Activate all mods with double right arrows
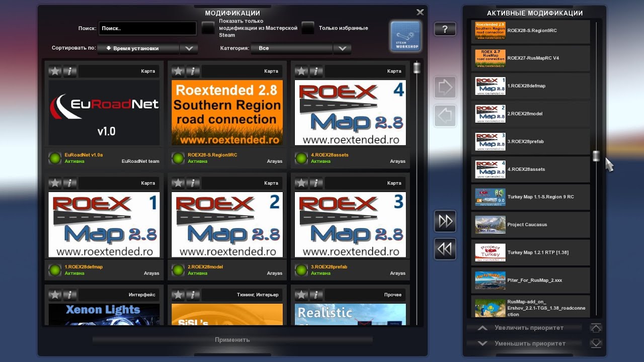 tap(445, 221)
